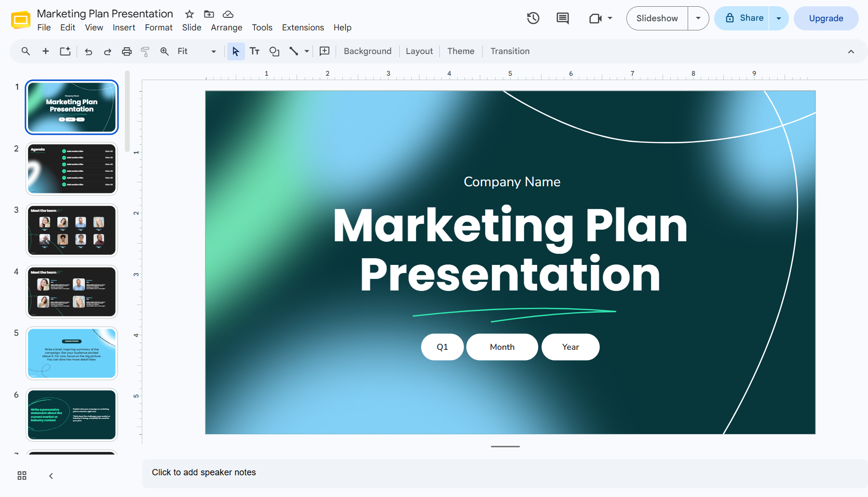This screenshot has width=868, height=497.
Task: Open the Tools menu
Action: [x=262, y=28]
